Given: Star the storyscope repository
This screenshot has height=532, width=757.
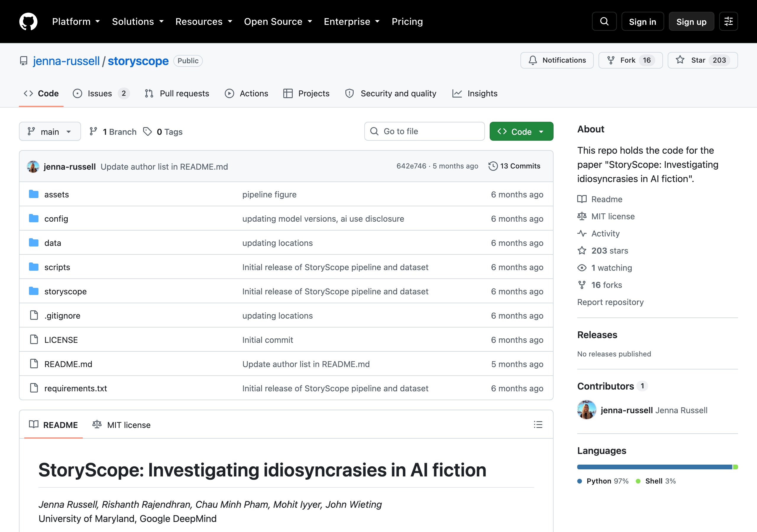Looking at the screenshot, I should [x=703, y=60].
